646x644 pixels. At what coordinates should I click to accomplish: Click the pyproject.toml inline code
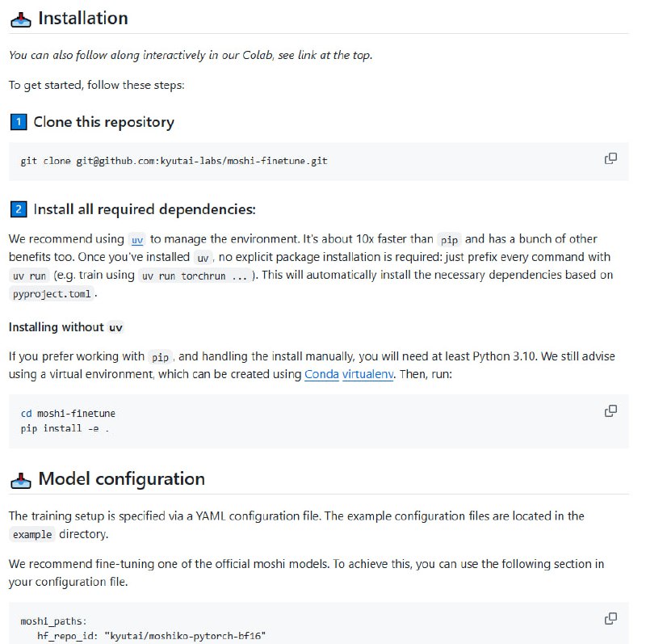click(x=51, y=294)
